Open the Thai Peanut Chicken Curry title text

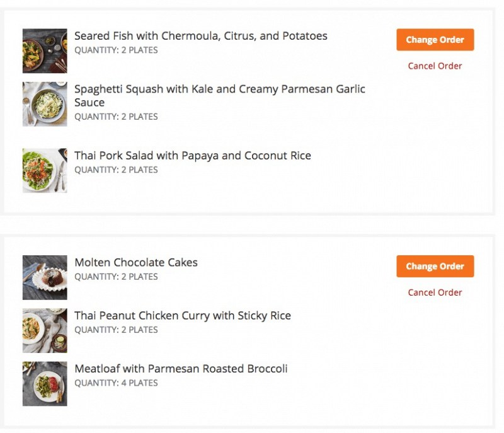point(182,316)
